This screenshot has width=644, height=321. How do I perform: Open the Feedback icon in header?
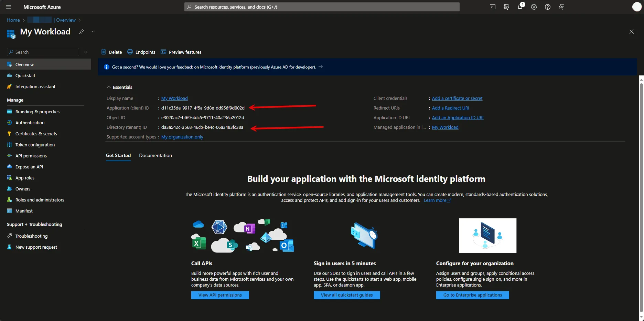(561, 7)
